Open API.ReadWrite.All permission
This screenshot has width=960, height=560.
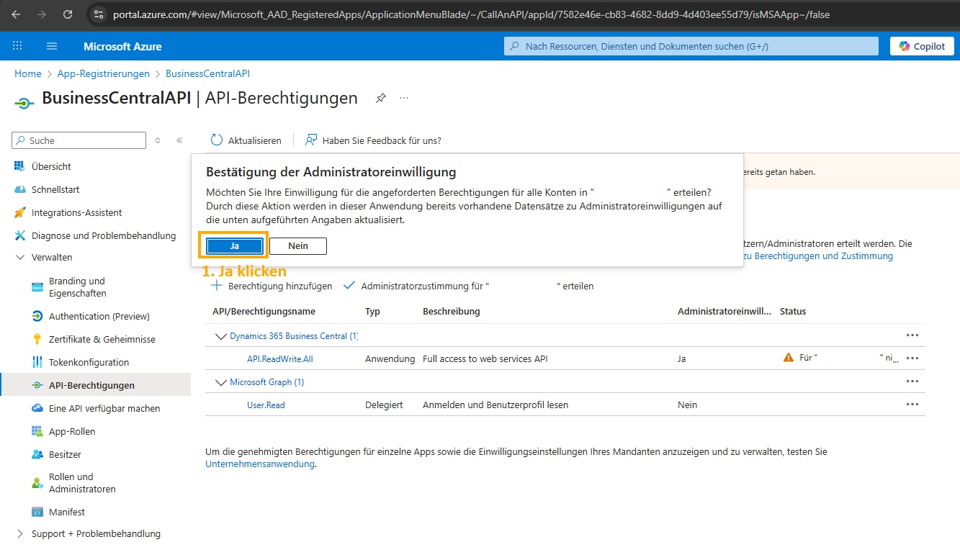[x=280, y=358]
